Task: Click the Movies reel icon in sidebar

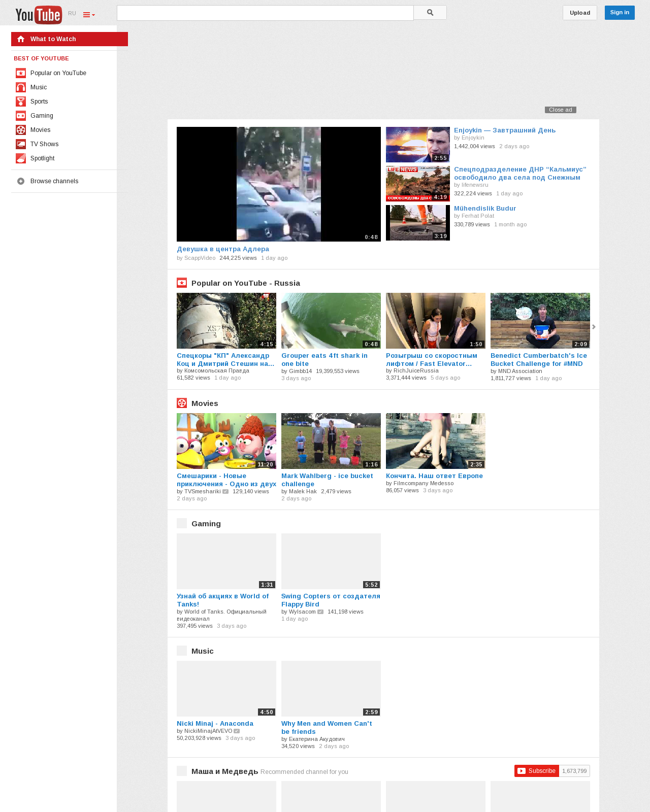Action: tap(21, 130)
